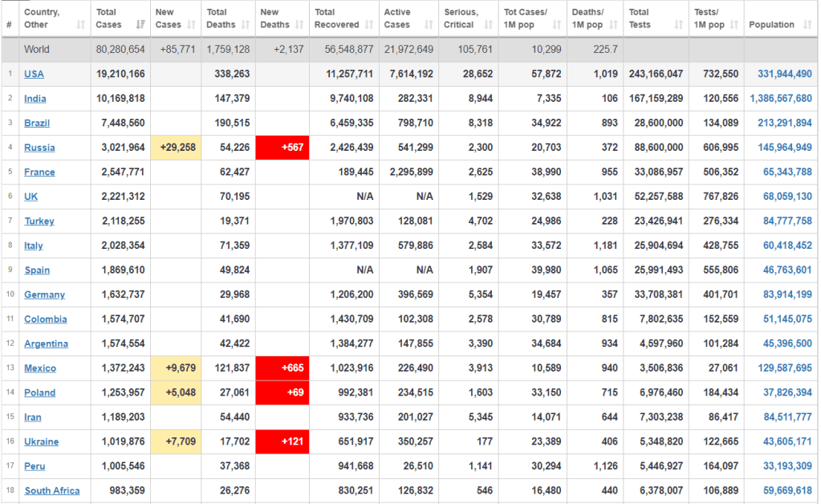Viewport: 821px width, 504px height.
Task: Open the USA country link
Action: pos(35,74)
